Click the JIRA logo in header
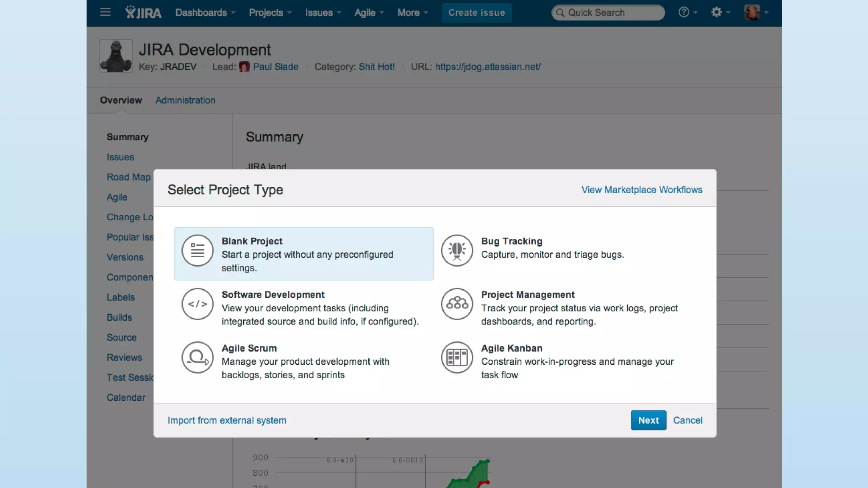The image size is (868, 488). click(x=143, y=13)
